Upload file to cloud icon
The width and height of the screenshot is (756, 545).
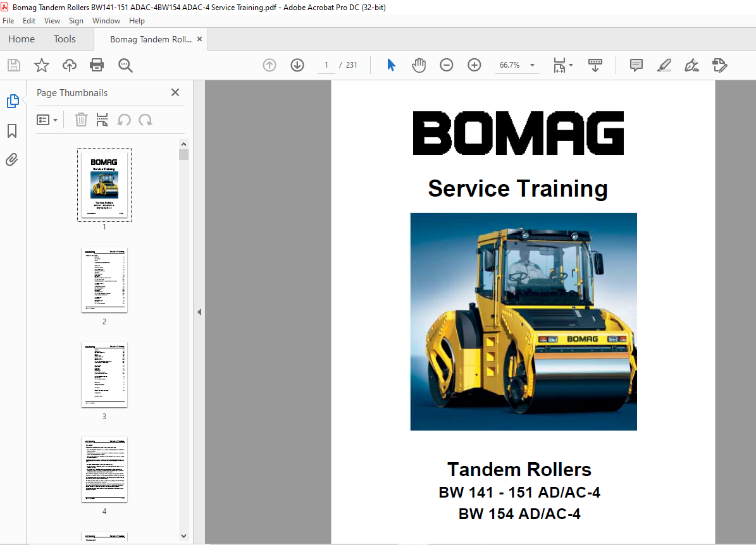point(70,65)
